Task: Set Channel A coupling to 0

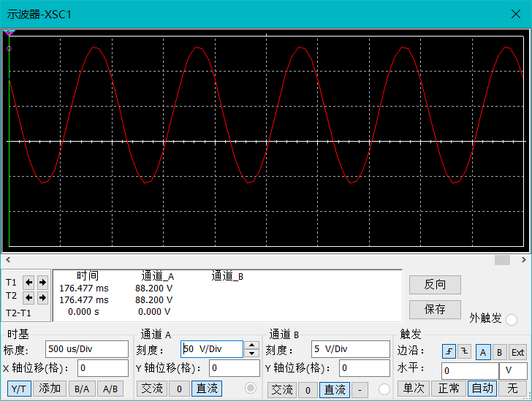Action: (179, 389)
